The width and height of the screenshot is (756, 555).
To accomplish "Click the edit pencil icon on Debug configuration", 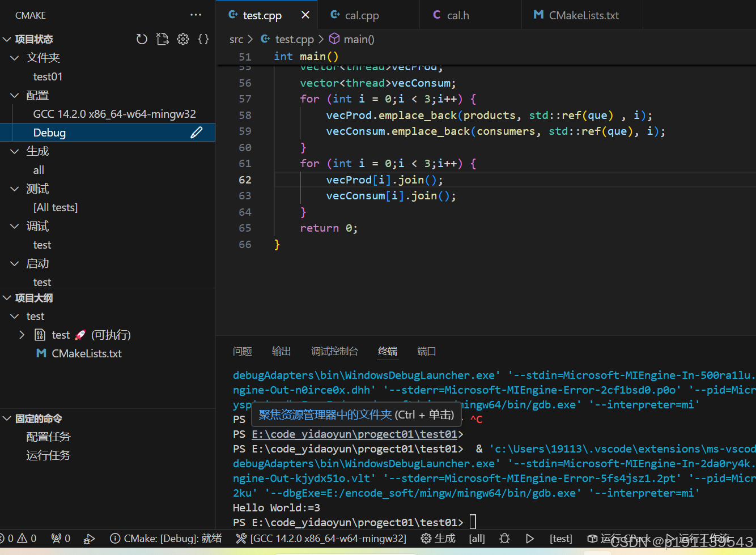I will pos(196,132).
